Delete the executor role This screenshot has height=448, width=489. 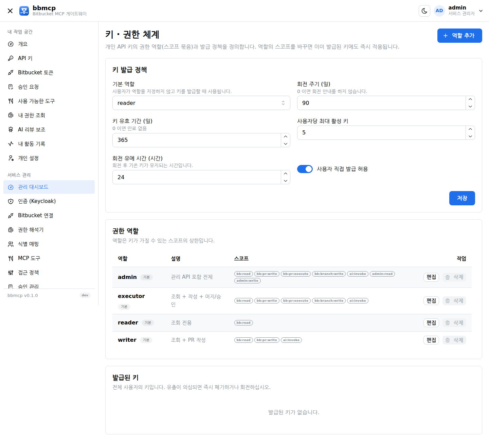(454, 301)
